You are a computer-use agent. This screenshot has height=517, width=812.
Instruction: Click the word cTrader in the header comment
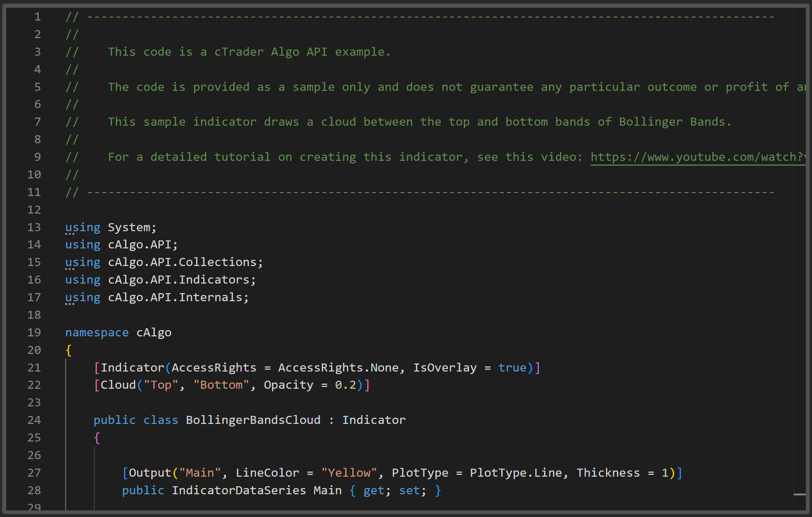(x=239, y=52)
